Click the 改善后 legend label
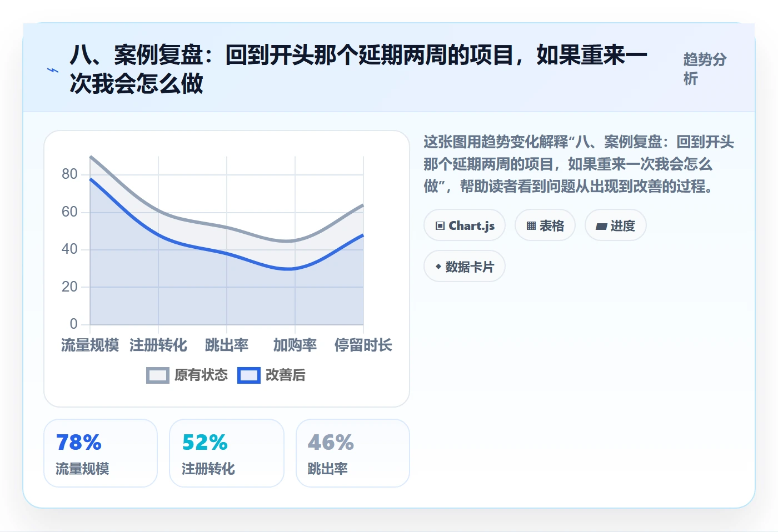Screen dimensions: 778x532 click(286, 375)
